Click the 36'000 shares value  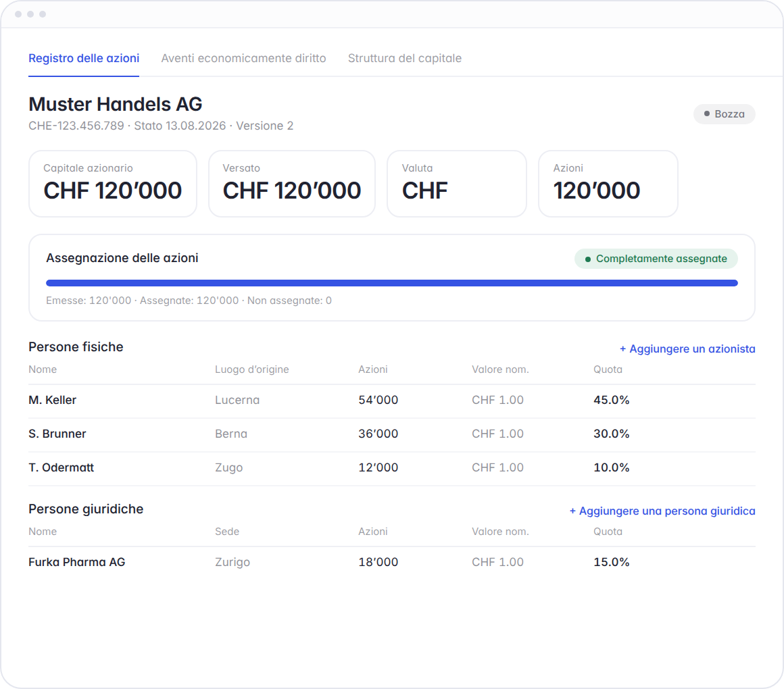378,434
